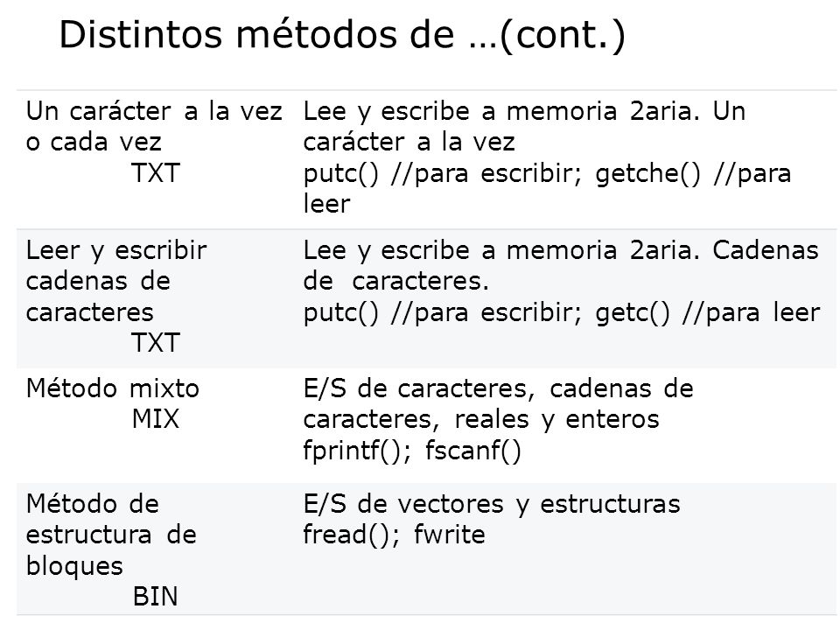Click the BIN label
The height and width of the screenshot is (630, 840).
point(156,597)
